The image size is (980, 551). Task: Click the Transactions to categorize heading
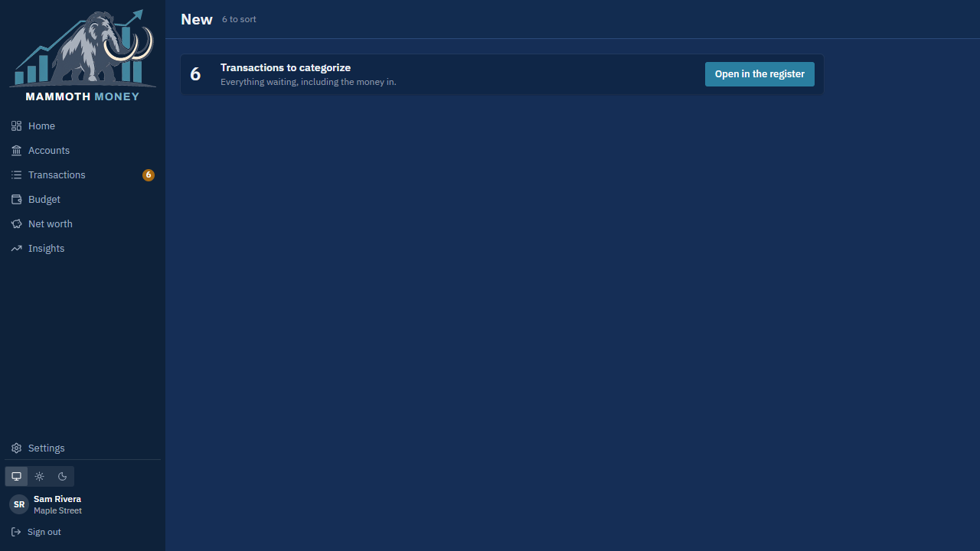(286, 68)
